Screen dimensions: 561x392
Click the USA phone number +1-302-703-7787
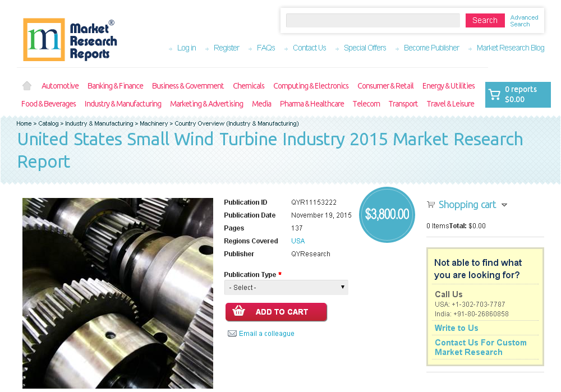[479, 305]
